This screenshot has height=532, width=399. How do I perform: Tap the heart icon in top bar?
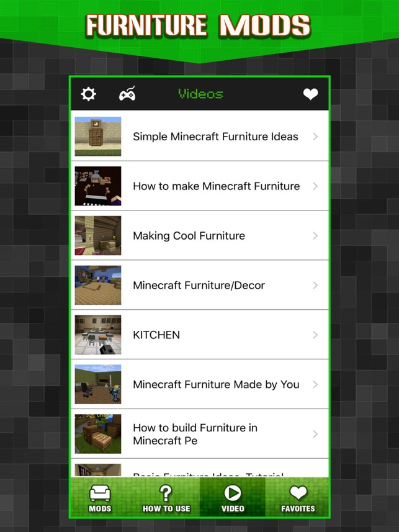[310, 94]
